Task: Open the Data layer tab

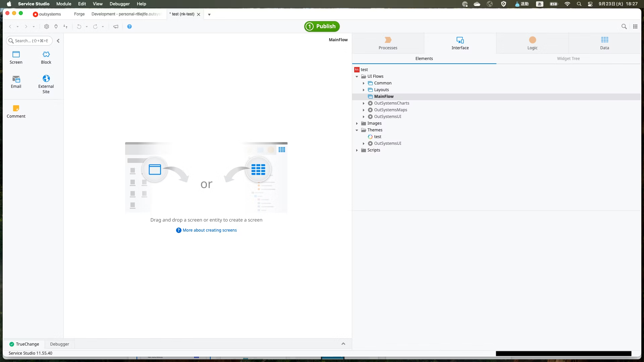Action: 604,43
